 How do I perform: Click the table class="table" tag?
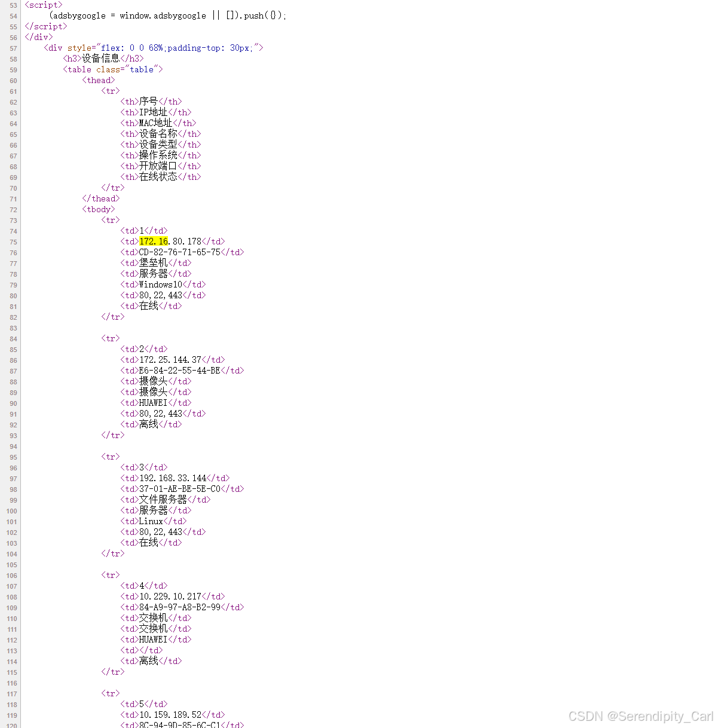[113, 69]
